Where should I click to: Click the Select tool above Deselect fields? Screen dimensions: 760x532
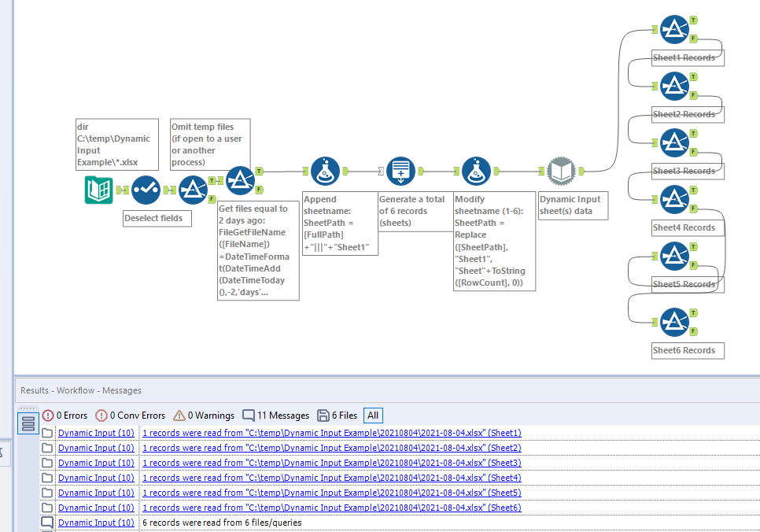pyautogui.click(x=146, y=190)
